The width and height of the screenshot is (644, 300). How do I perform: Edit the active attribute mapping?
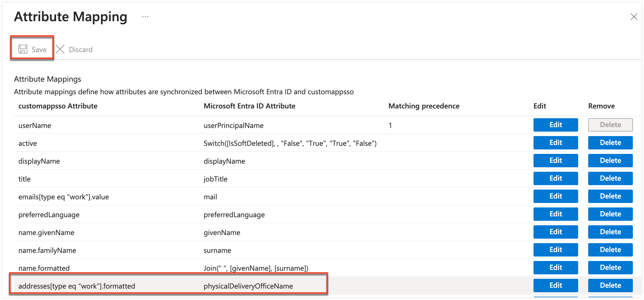(x=555, y=142)
